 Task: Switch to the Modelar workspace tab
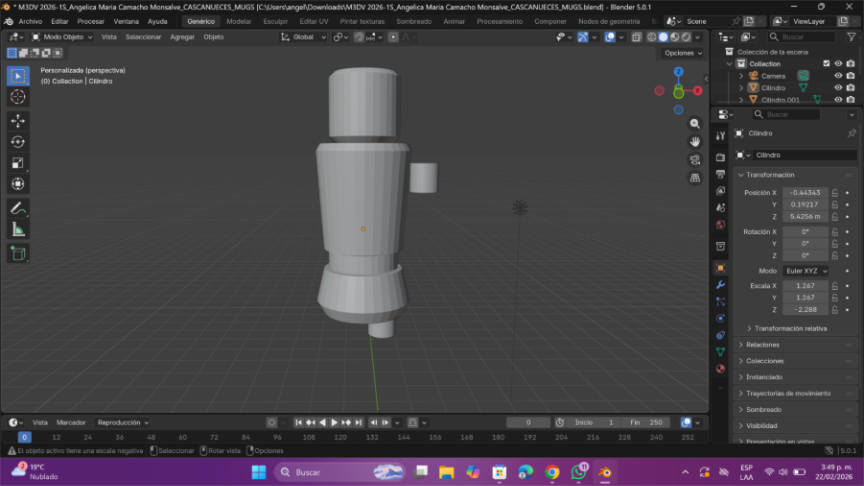click(x=239, y=21)
